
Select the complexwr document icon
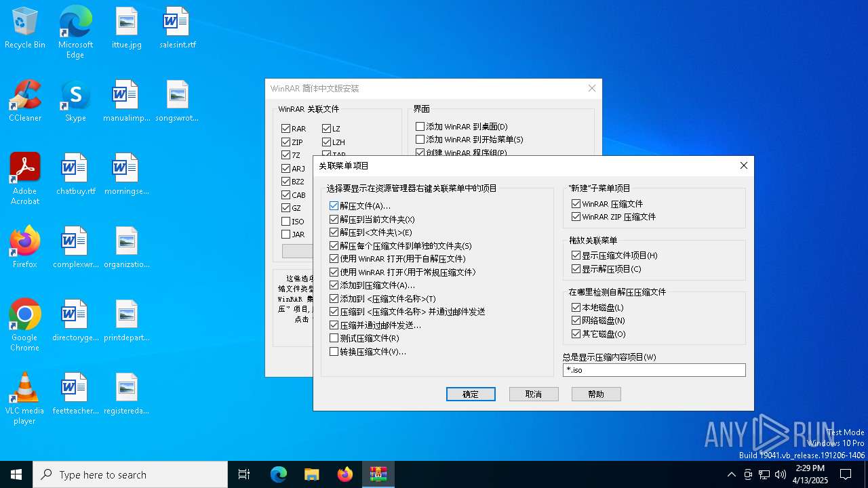pyautogui.click(x=75, y=248)
